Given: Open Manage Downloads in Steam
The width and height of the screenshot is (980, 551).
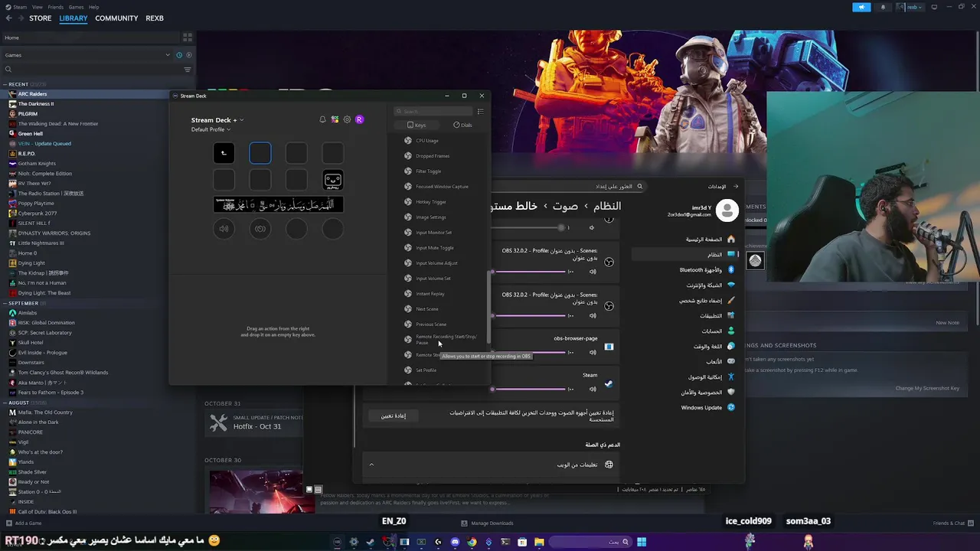Looking at the screenshot, I should coord(487,523).
